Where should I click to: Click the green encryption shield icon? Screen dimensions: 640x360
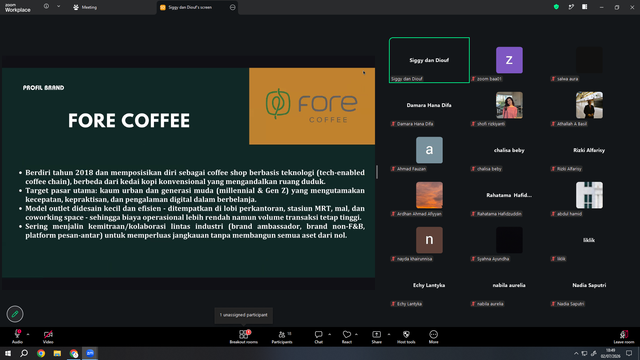click(556, 7)
